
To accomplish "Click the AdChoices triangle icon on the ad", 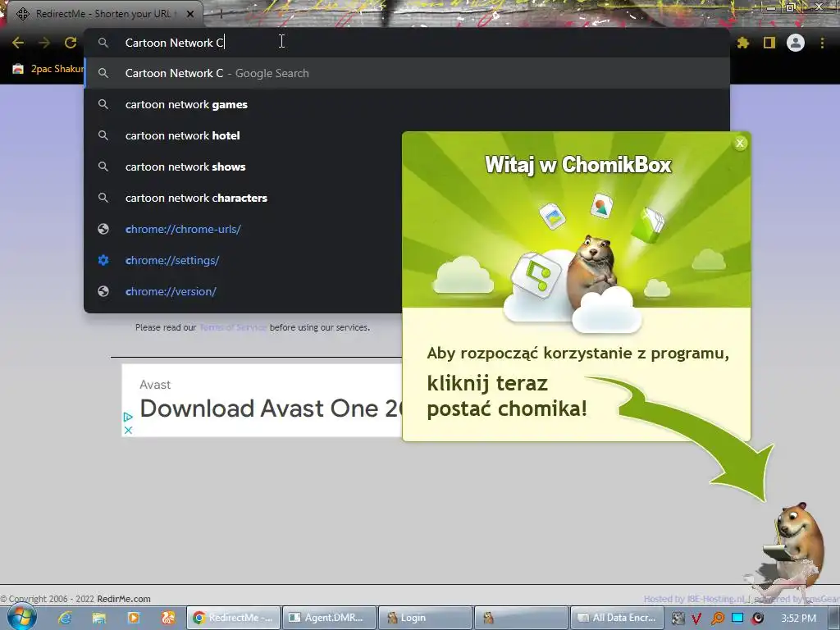I will click(x=128, y=417).
